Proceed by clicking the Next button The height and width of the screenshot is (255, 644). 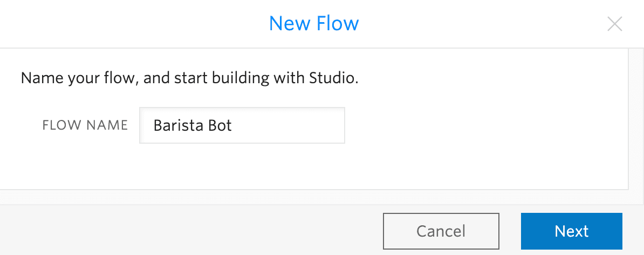click(x=571, y=231)
